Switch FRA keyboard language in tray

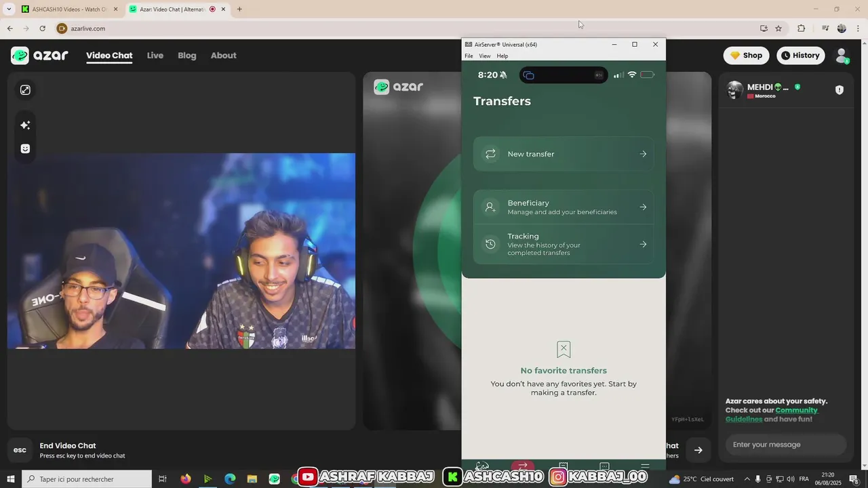804,479
